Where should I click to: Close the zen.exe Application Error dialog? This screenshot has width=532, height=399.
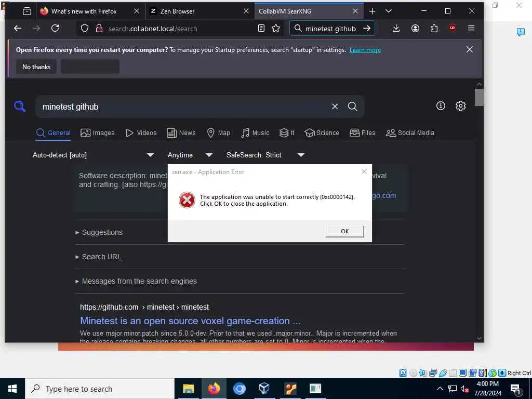(x=364, y=171)
